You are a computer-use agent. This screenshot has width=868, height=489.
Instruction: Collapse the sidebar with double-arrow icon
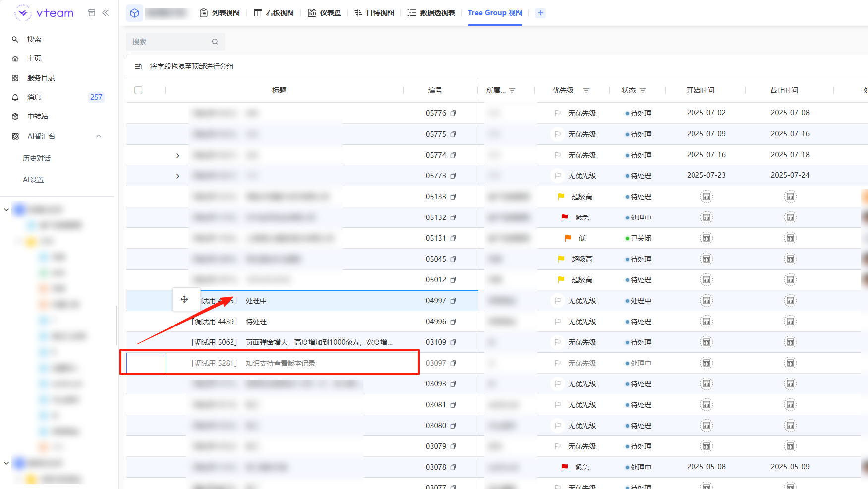click(x=105, y=13)
